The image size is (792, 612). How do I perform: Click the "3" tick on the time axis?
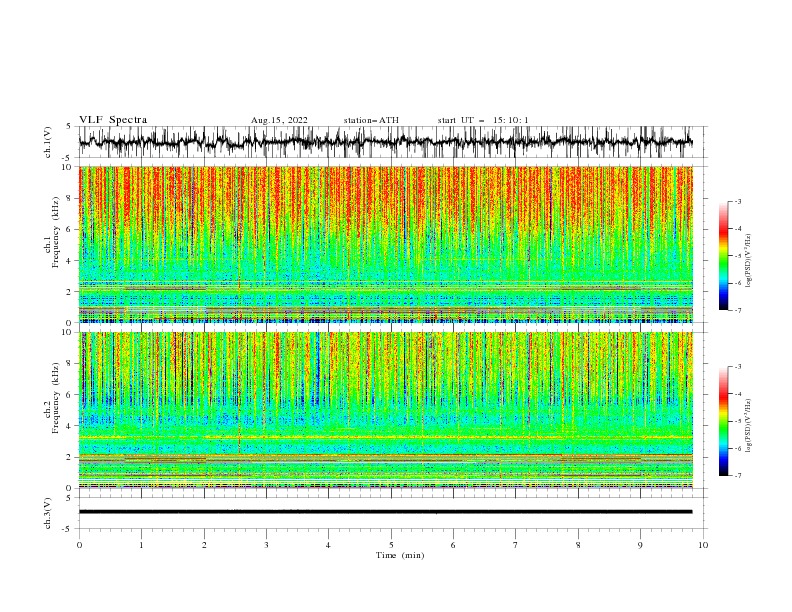[266, 545]
